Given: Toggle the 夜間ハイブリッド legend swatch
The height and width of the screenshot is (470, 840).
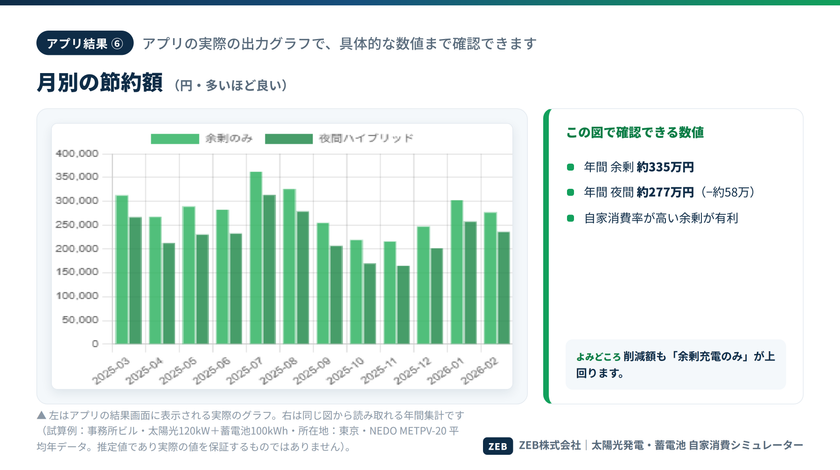Looking at the screenshot, I should [x=289, y=139].
